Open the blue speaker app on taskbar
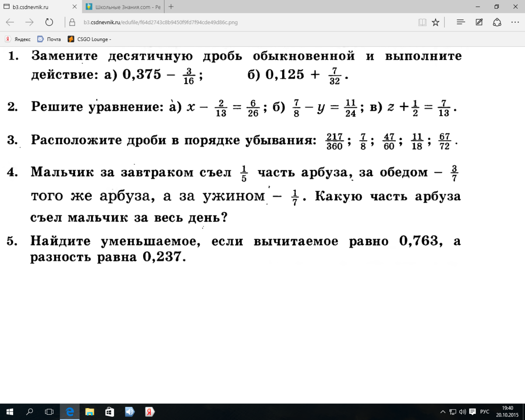The height and width of the screenshot is (420, 525). [x=130, y=412]
